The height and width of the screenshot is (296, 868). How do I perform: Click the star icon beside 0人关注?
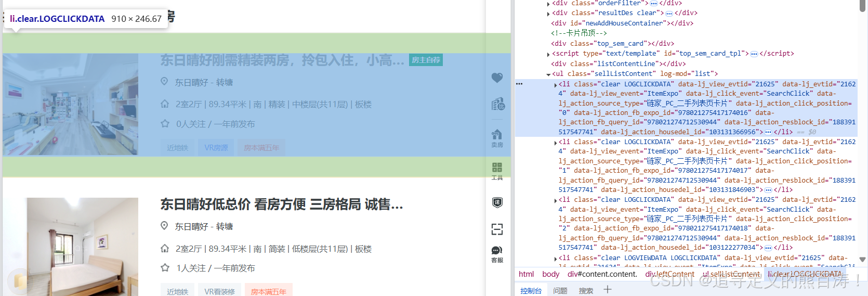click(165, 124)
